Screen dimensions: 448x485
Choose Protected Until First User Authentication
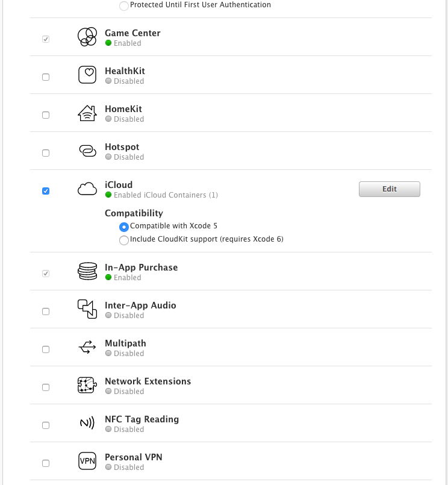coord(124,6)
